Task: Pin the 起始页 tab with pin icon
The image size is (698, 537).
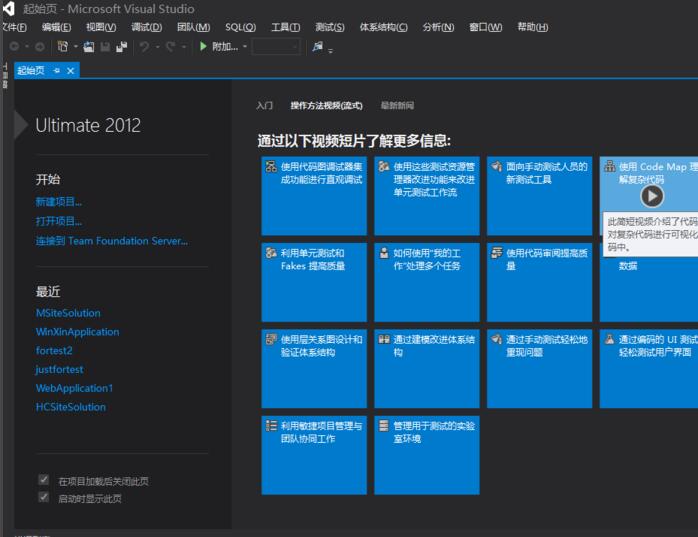Action: pos(57,71)
